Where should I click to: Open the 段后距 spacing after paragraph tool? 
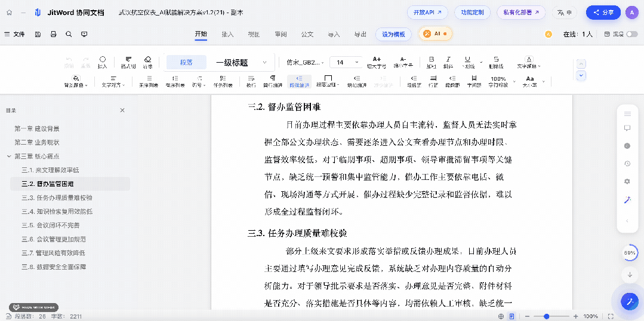pyautogui.click(x=414, y=81)
